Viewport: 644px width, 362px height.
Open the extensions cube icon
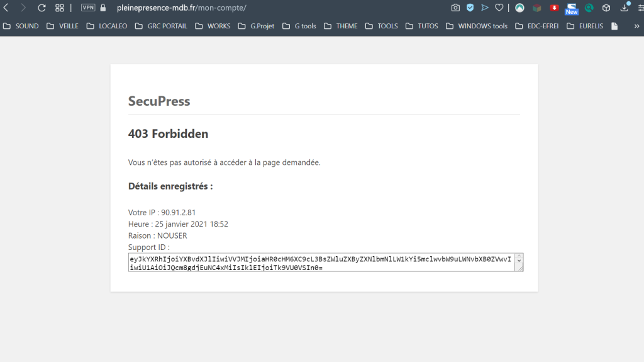(606, 8)
